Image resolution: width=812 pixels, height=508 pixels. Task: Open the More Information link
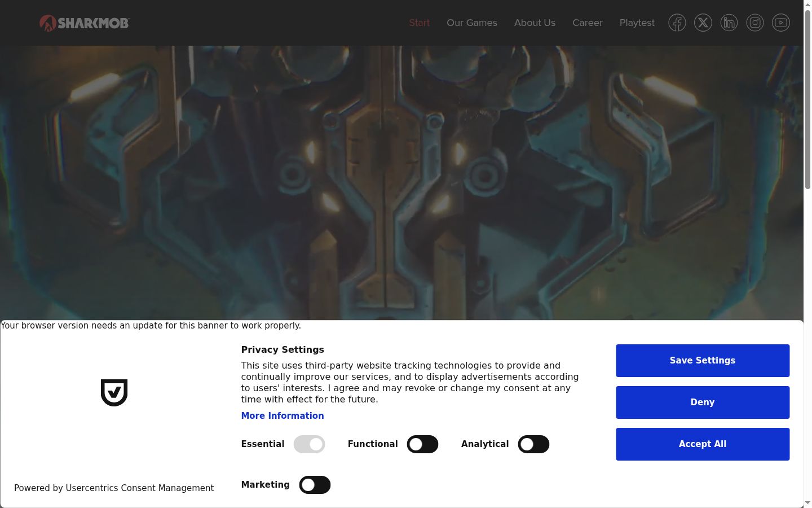pyautogui.click(x=283, y=416)
